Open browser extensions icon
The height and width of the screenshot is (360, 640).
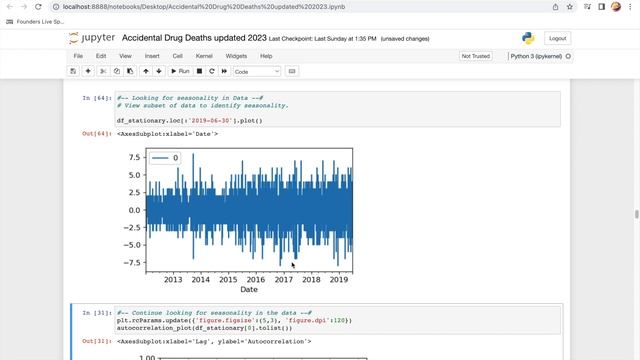587,7
